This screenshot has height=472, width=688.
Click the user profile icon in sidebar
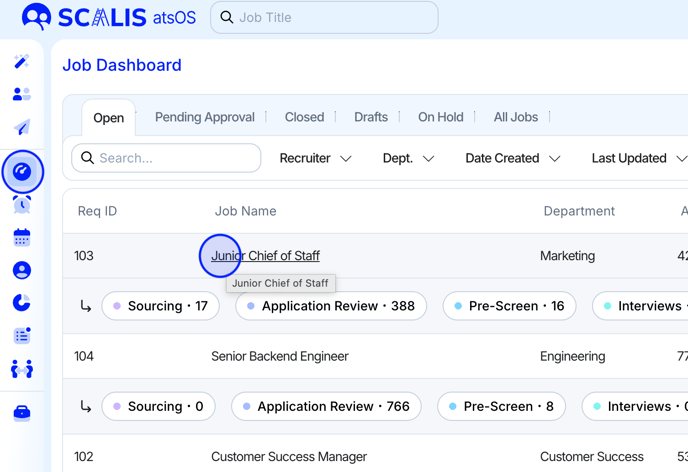click(22, 270)
